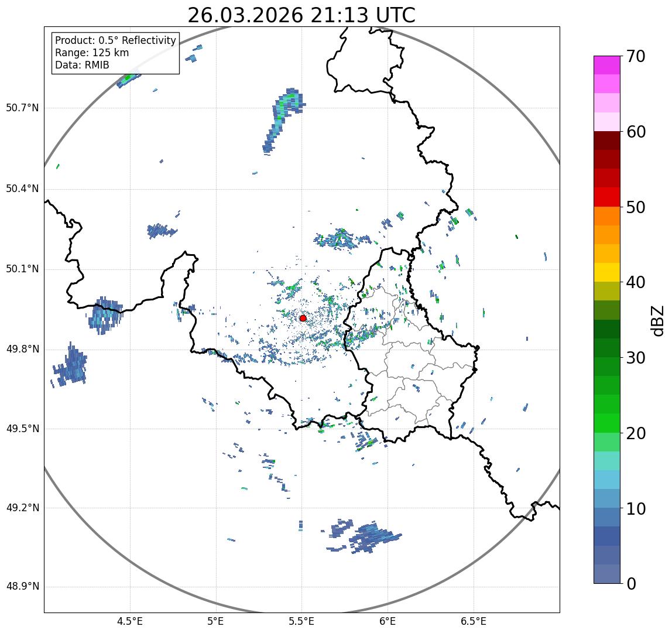Click the 10 label on the colorbar
Screen dimensions: 672x633
[636, 509]
